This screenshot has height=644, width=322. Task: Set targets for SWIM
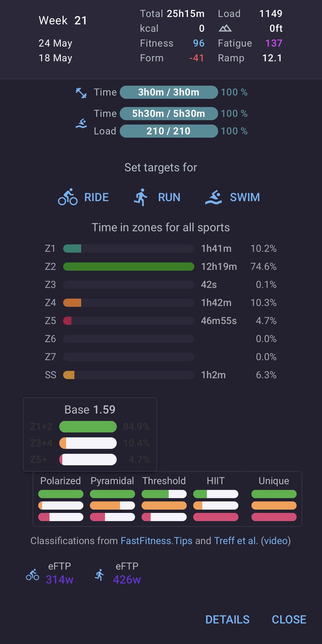pyautogui.click(x=233, y=197)
